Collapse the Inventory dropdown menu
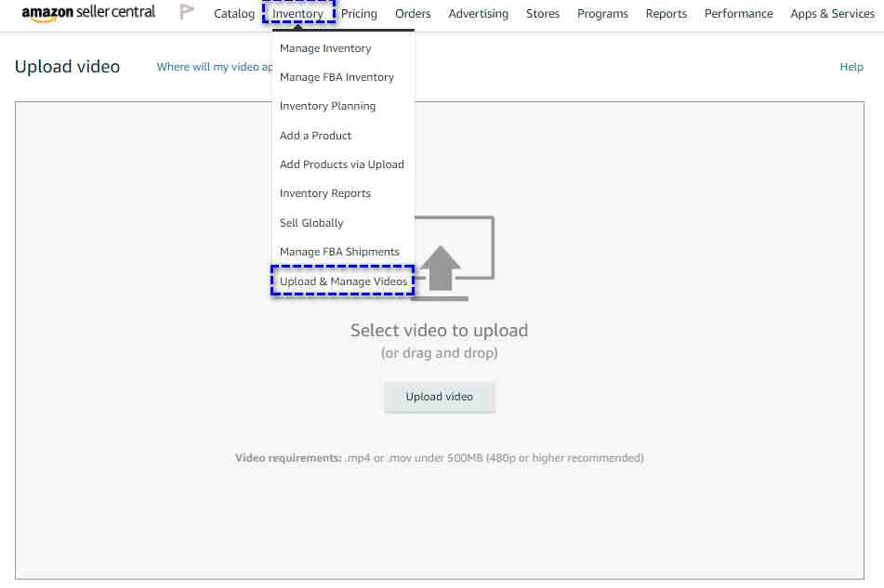884x588 pixels. (x=297, y=14)
